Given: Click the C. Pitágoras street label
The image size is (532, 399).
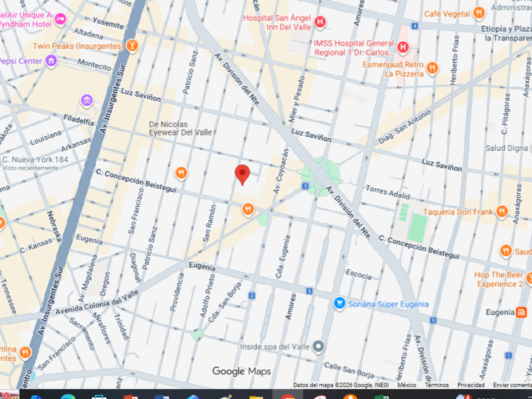Looking at the screenshot, I should click(505, 114).
